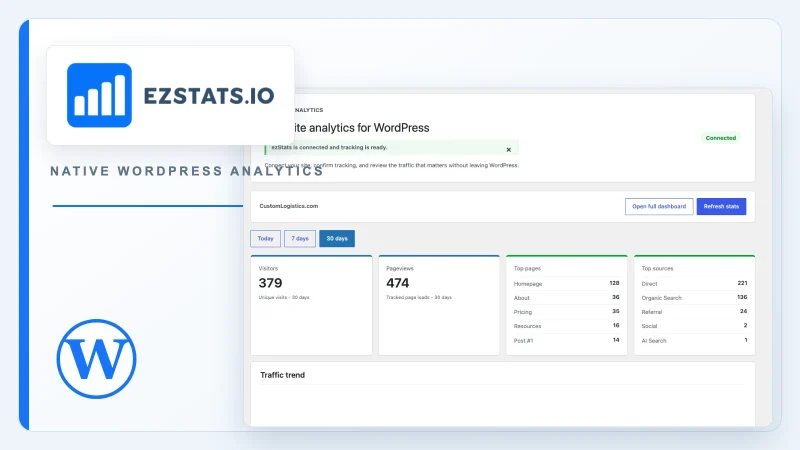Click the analytics for WordPress heading
The image size is (800, 450).
(x=362, y=128)
